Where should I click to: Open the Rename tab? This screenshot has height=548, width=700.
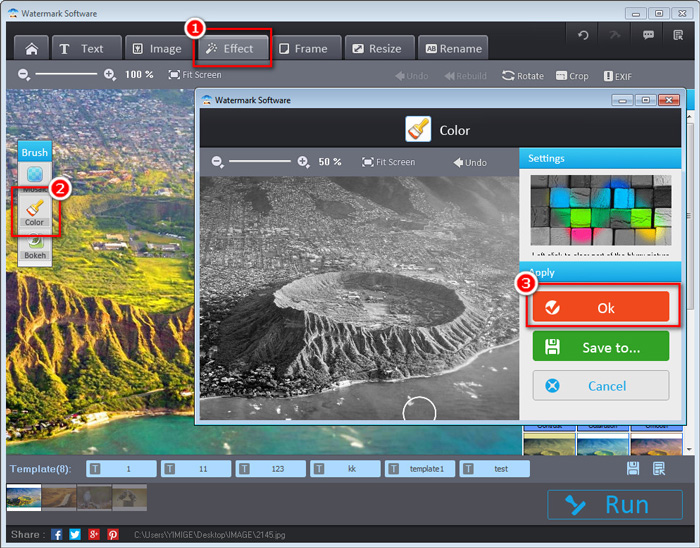click(x=453, y=48)
